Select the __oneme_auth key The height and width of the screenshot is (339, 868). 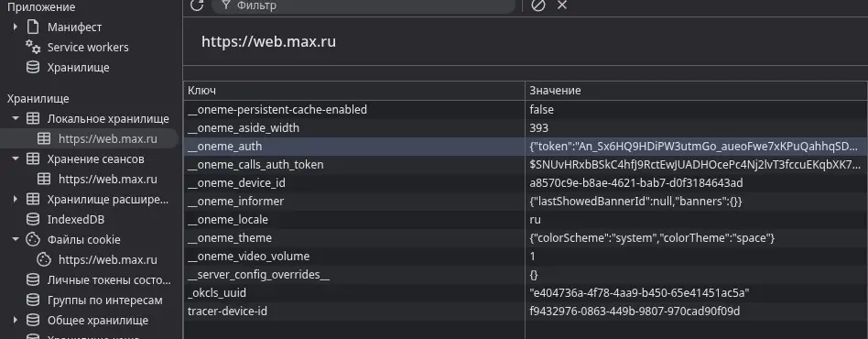click(224, 147)
